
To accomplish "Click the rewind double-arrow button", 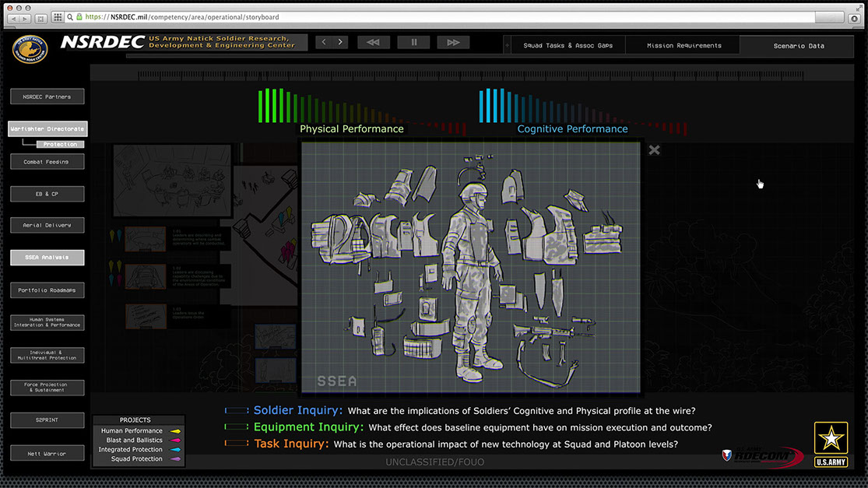I will [x=373, y=42].
